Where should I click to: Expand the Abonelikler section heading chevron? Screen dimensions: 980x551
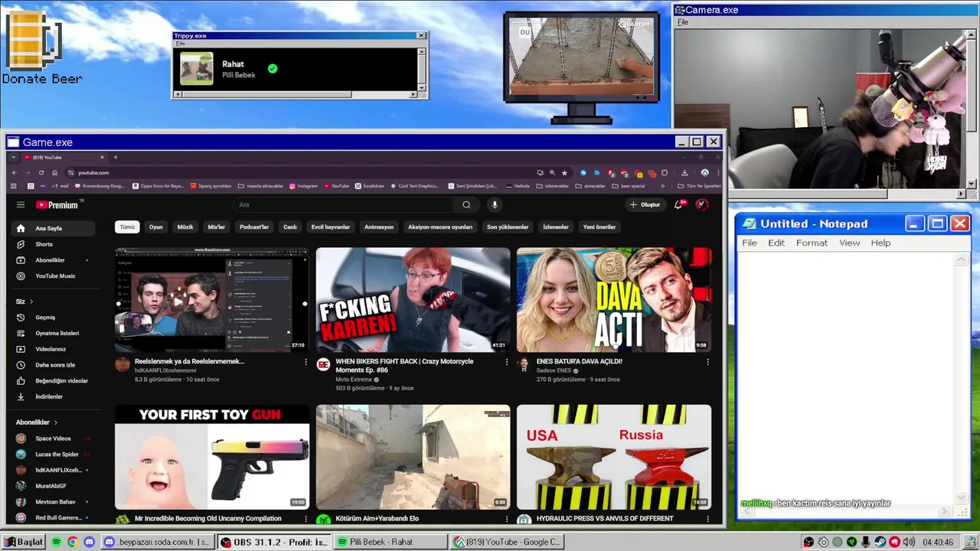[x=56, y=422]
